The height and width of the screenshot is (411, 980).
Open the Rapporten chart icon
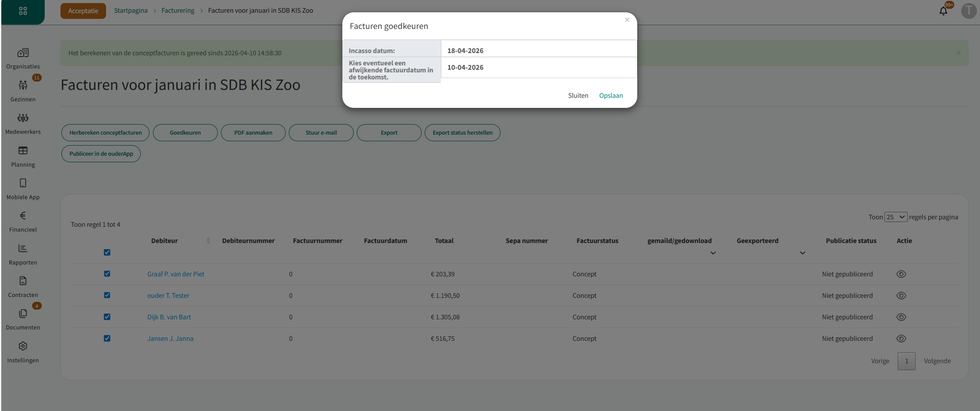point(23,249)
